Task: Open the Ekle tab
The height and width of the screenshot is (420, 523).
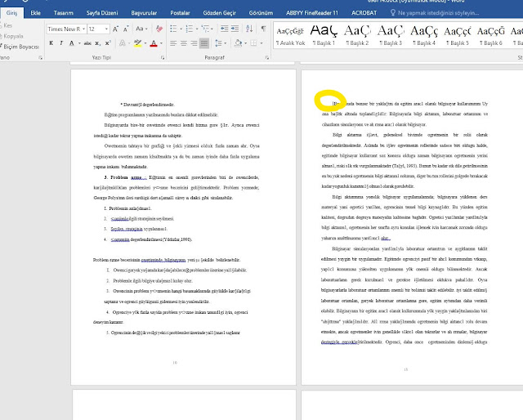Action: [35, 13]
